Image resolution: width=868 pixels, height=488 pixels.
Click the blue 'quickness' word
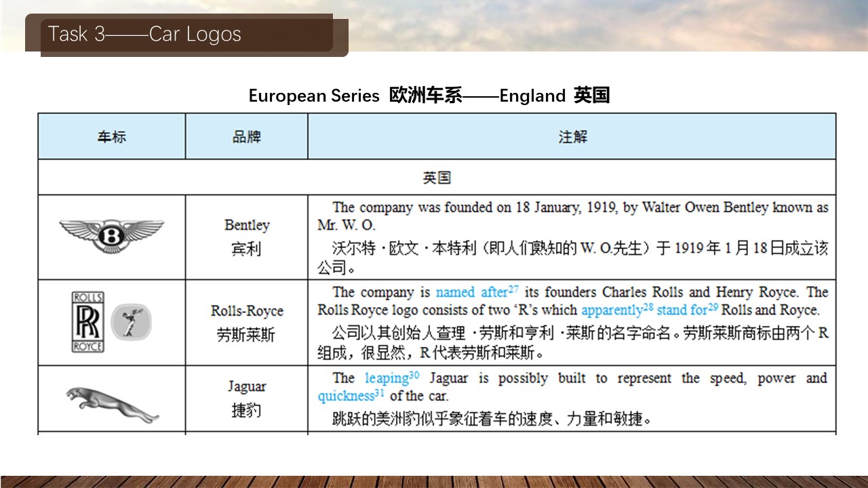346,396
